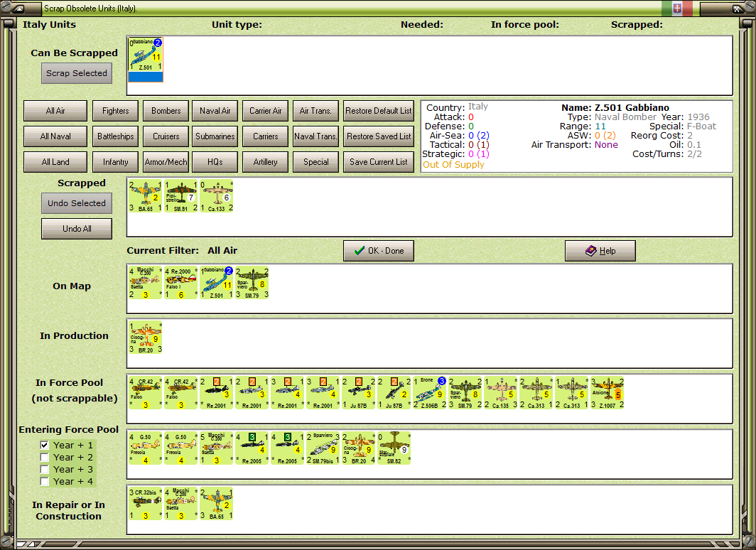The width and height of the screenshot is (756, 550).
Task: Click the Undo Selected button
Action: (x=77, y=203)
